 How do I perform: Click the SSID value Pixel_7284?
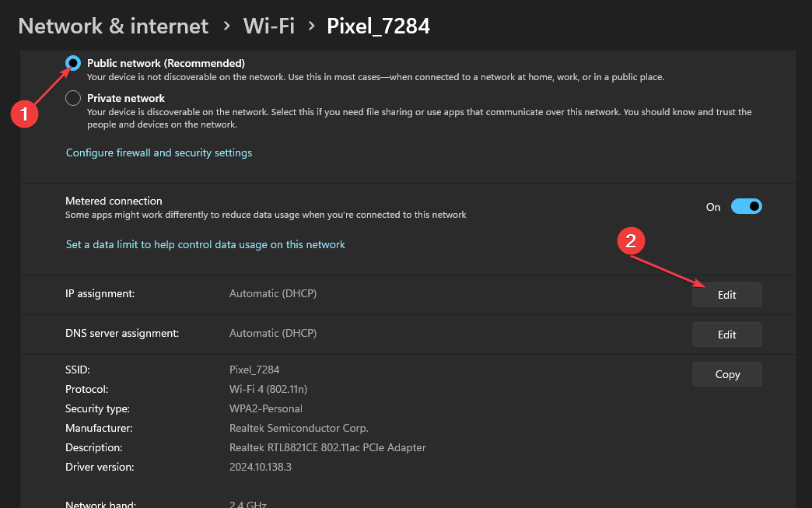point(254,370)
